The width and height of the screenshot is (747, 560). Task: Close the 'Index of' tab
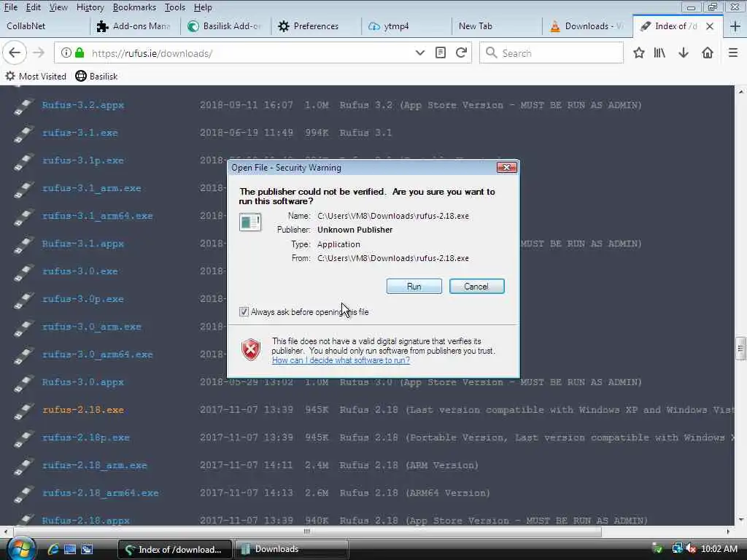[710, 26]
